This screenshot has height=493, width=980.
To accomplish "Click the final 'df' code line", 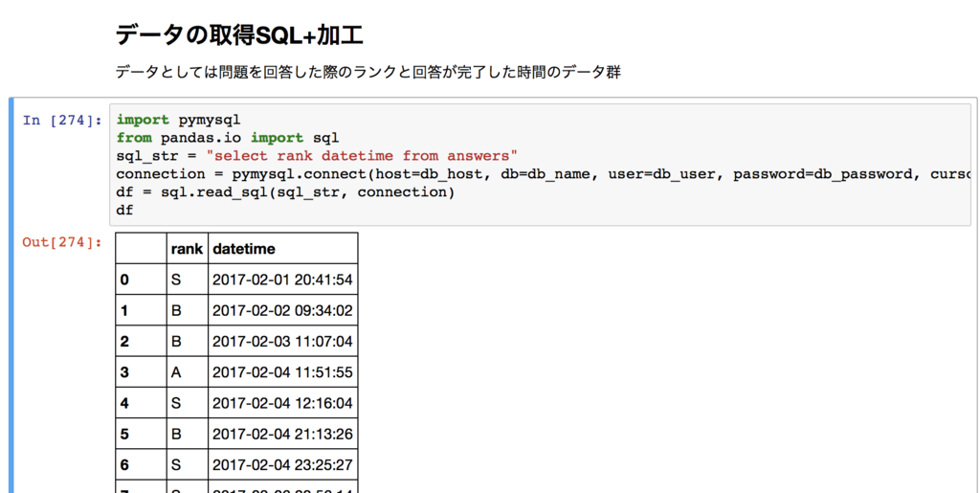I will click(125, 210).
